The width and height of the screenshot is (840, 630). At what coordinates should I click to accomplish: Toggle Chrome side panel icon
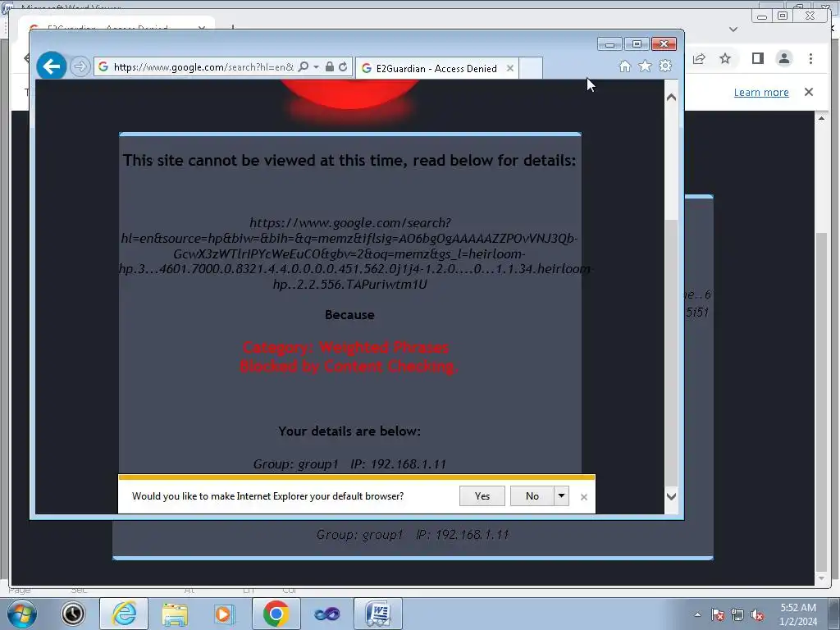(x=757, y=58)
